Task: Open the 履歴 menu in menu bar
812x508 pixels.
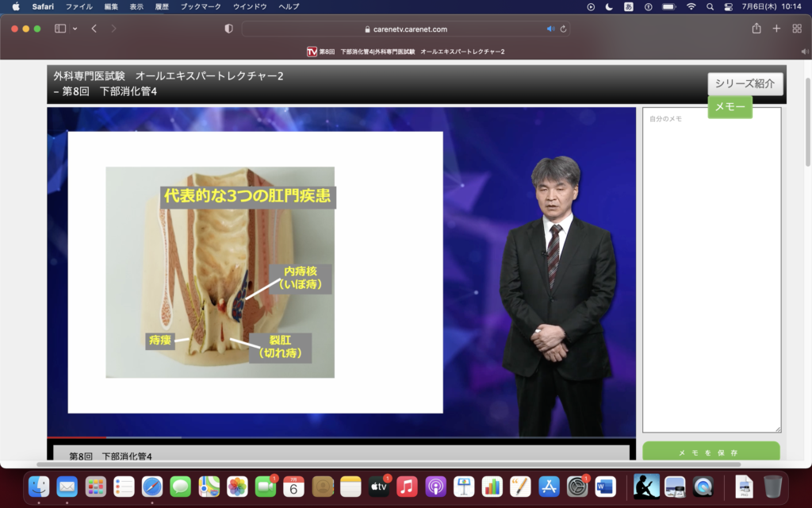Action: [x=161, y=6]
